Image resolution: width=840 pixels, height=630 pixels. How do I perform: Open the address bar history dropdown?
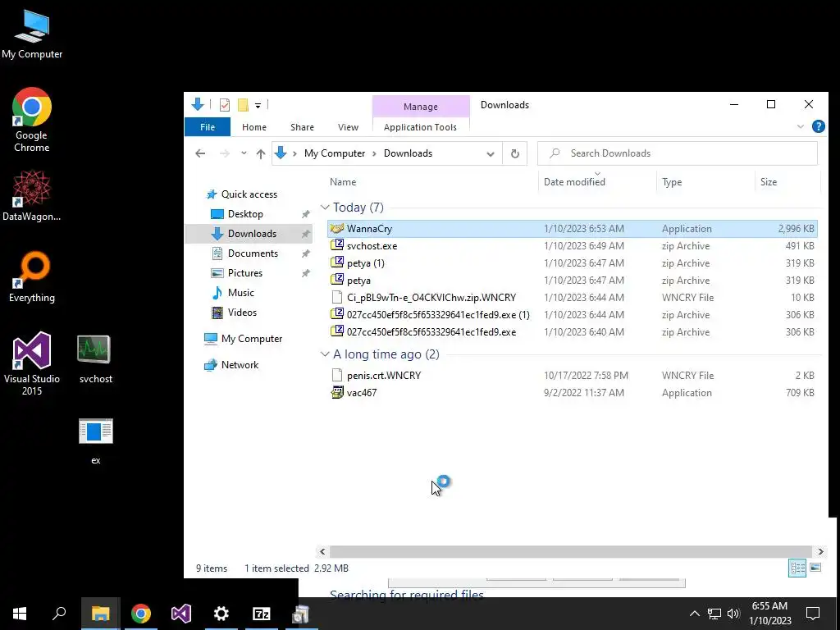[491, 153]
